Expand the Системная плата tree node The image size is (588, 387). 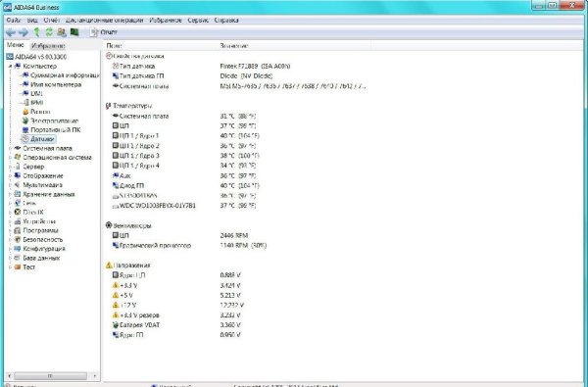pyautogui.click(x=10, y=149)
